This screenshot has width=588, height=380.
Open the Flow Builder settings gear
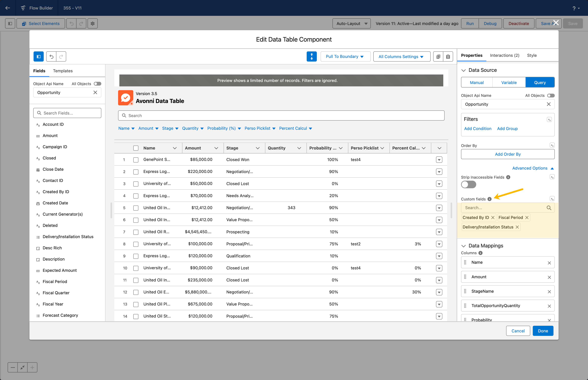pos(93,23)
